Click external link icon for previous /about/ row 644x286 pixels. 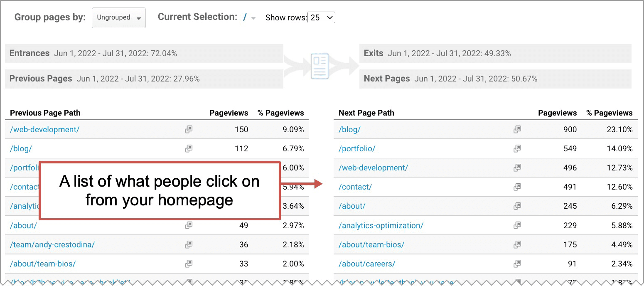pos(189,225)
